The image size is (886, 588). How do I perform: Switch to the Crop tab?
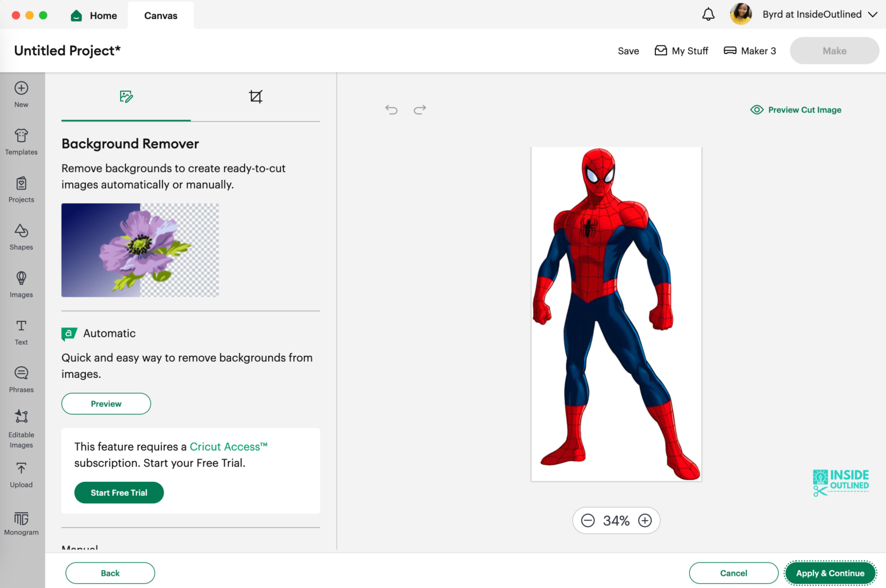(256, 97)
